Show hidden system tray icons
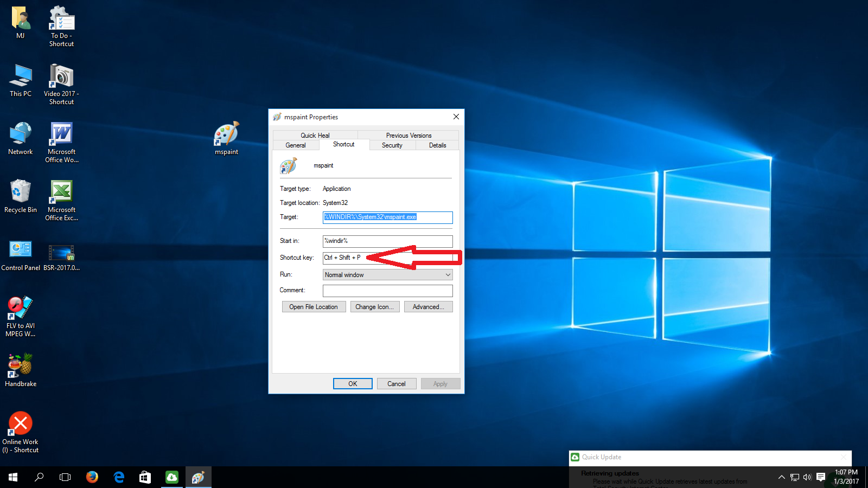This screenshot has height=488, width=868. click(781, 477)
